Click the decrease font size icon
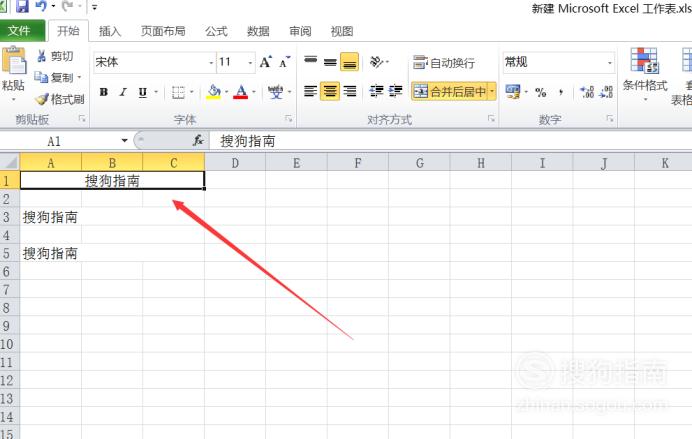 (285, 62)
